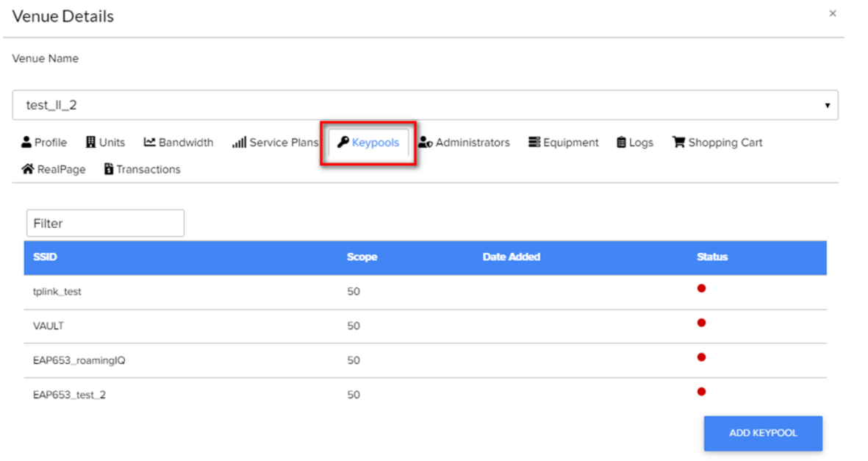Click the Equipment server icon
Image resolution: width=868 pixels, height=461 pixels.
coord(534,143)
